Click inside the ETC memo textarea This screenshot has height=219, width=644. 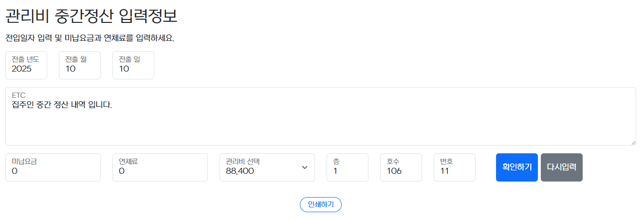pyautogui.click(x=320, y=124)
